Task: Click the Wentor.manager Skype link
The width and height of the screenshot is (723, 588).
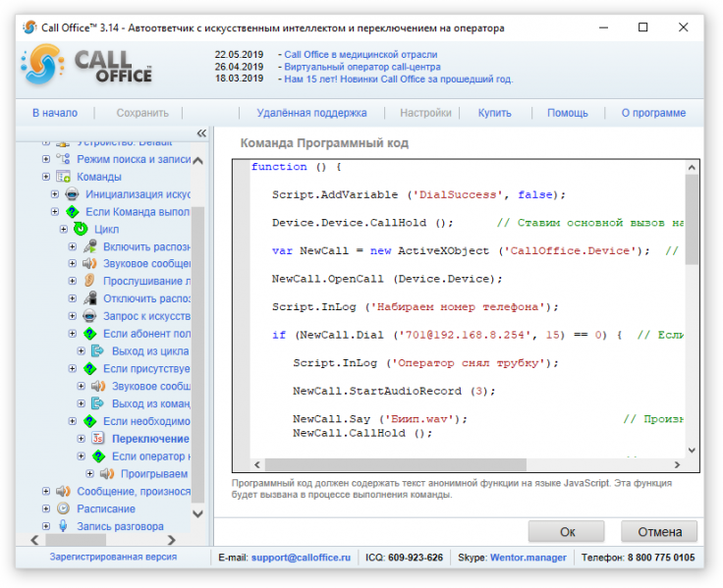Action: click(x=528, y=558)
